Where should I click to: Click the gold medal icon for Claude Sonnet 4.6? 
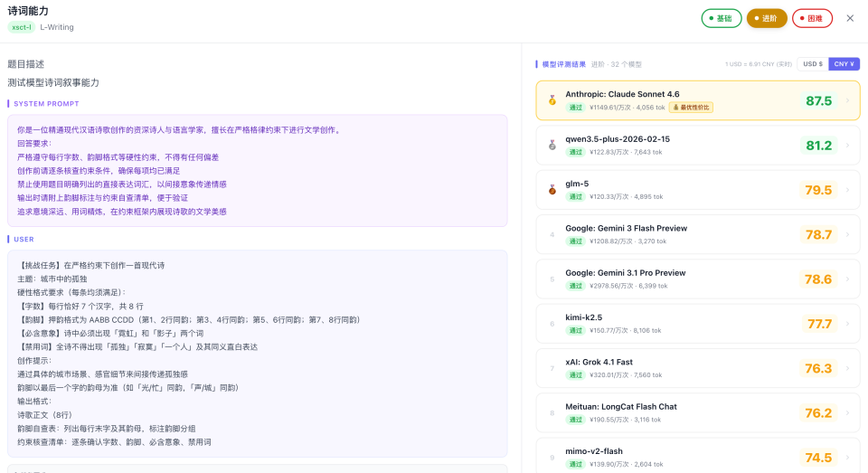tap(552, 100)
